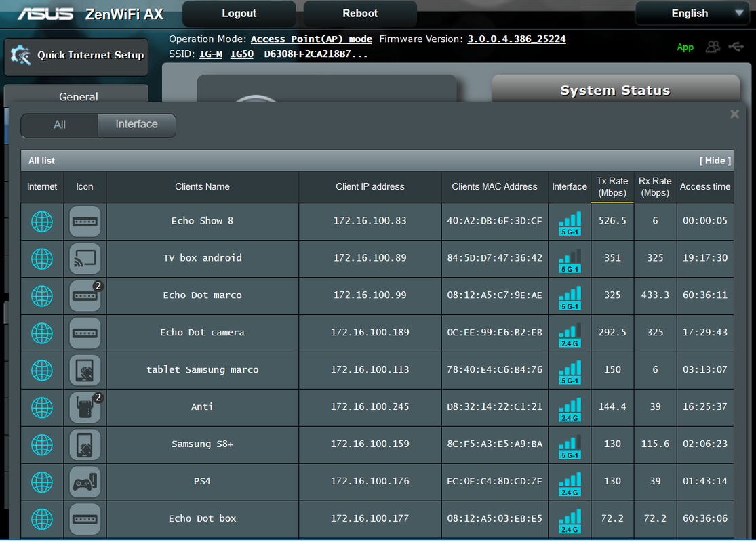The image size is (756, 542).
Task: Click internet globe icon for Samsung S8+
Action: pyautogui.click(x=42, y=444)
